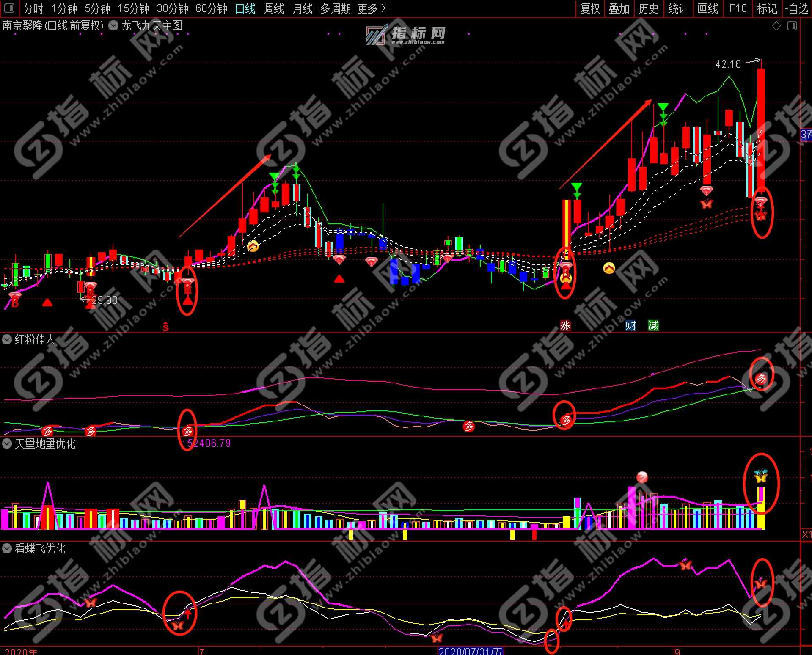Click the red 涨 event marker icon
The image size is (812, 655).
565,325
